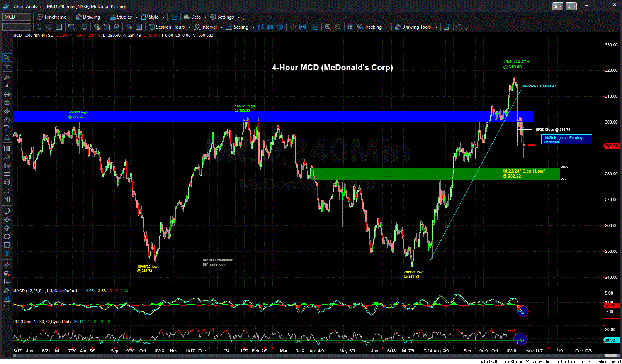This screenshot has height=364, width=622.
Task: Click the Session Hours button label
Action: click(170, 27)
